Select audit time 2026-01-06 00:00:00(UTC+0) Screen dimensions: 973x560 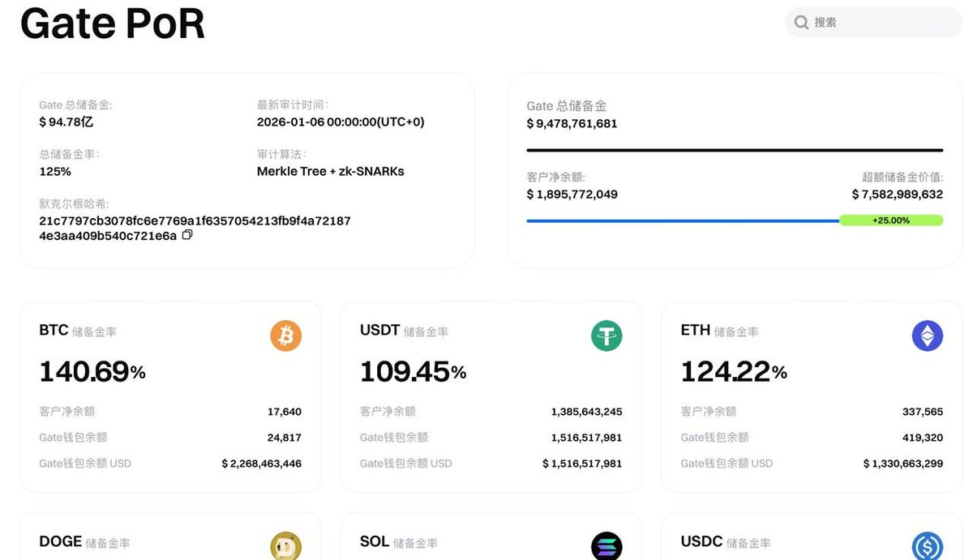pyautogui.click(x=341, y=122)
